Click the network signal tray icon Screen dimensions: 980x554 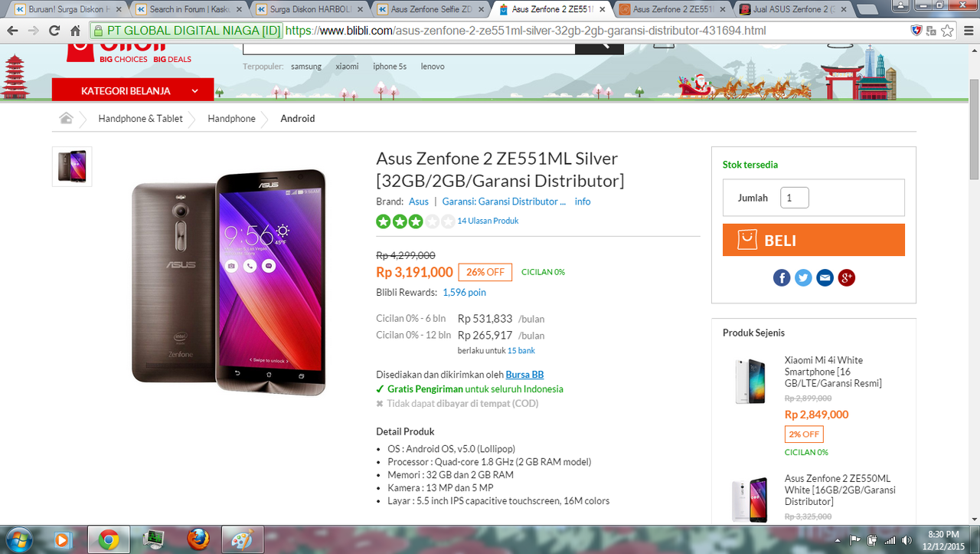pyautogui.click(x=889, y=539)
